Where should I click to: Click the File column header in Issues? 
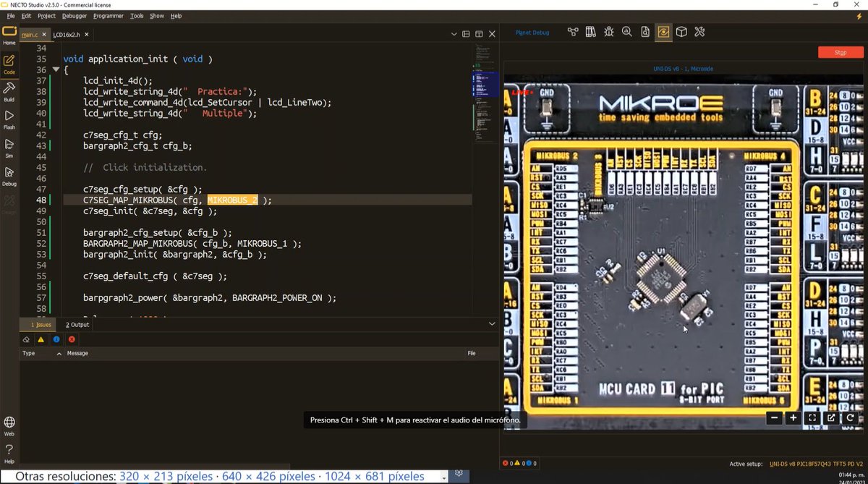point(472,354)
